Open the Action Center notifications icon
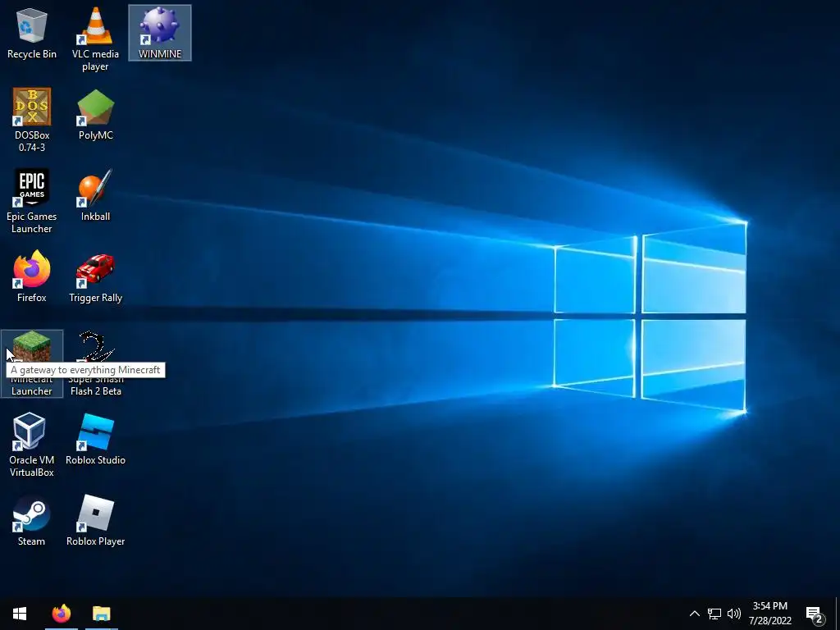 tap(815, 614)
